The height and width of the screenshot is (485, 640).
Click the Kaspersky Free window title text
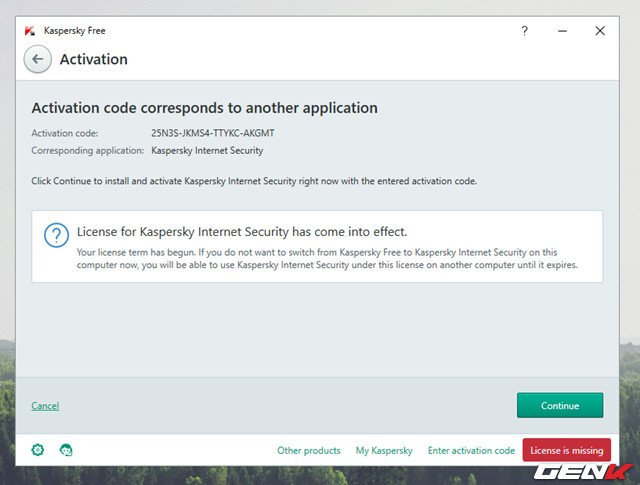click(75, 31)
